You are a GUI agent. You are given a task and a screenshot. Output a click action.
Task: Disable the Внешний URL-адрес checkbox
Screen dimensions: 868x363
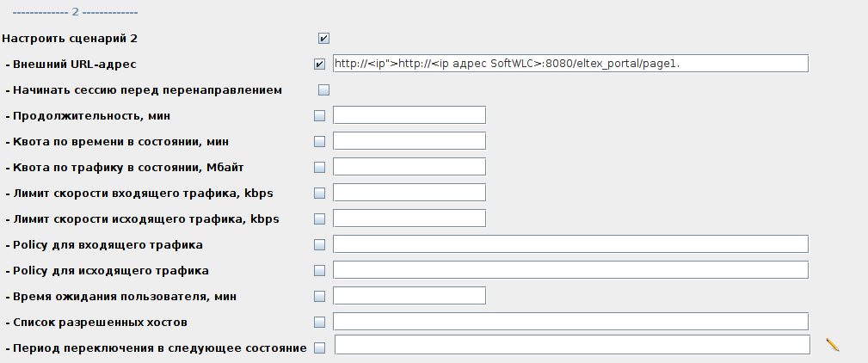(320, 64)
